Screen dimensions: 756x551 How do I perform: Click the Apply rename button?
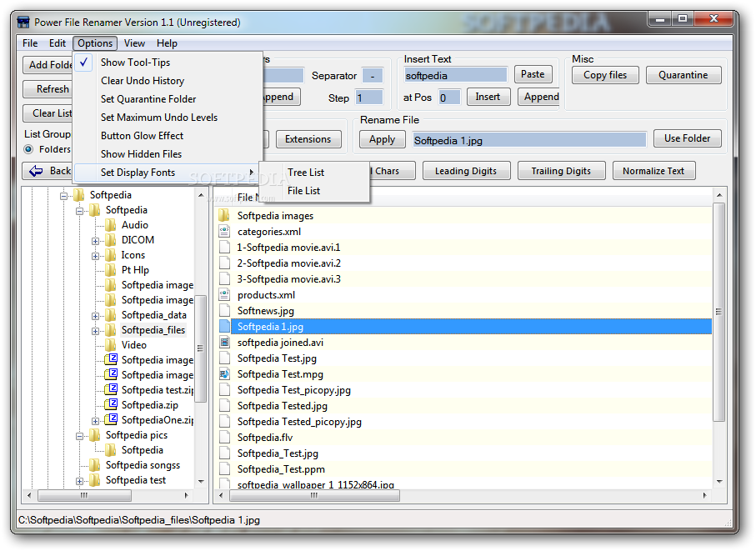click(382, 140)
